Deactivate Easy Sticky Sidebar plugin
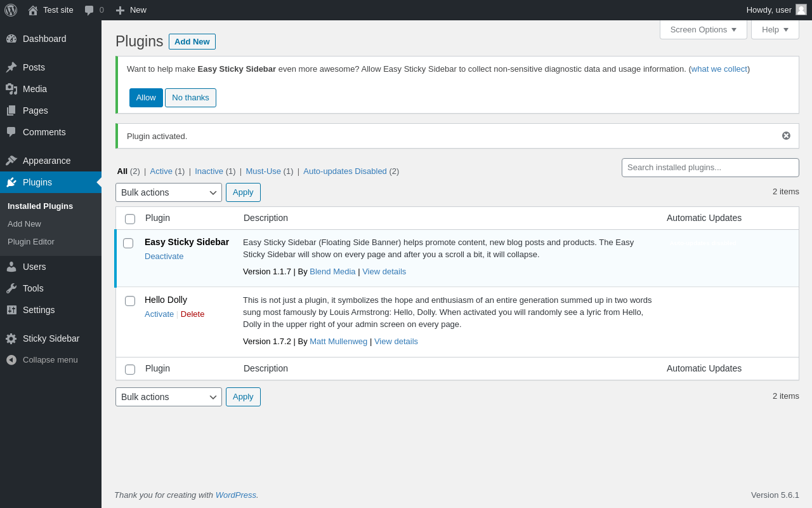Image resolution: width=812 pixels, height=508 pixels. 164,256
